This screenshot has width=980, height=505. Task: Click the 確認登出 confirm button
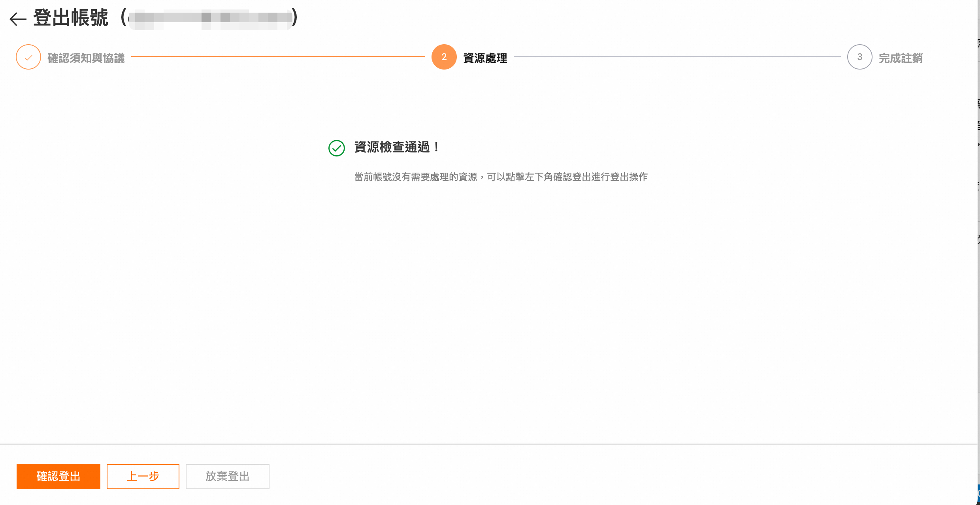[x=58, y=476]
